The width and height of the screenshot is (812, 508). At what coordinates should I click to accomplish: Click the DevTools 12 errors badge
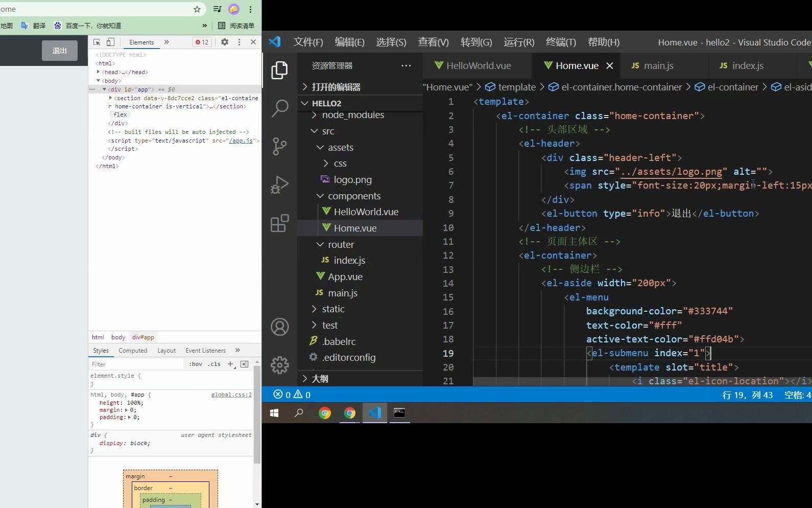tap(202, 42)
